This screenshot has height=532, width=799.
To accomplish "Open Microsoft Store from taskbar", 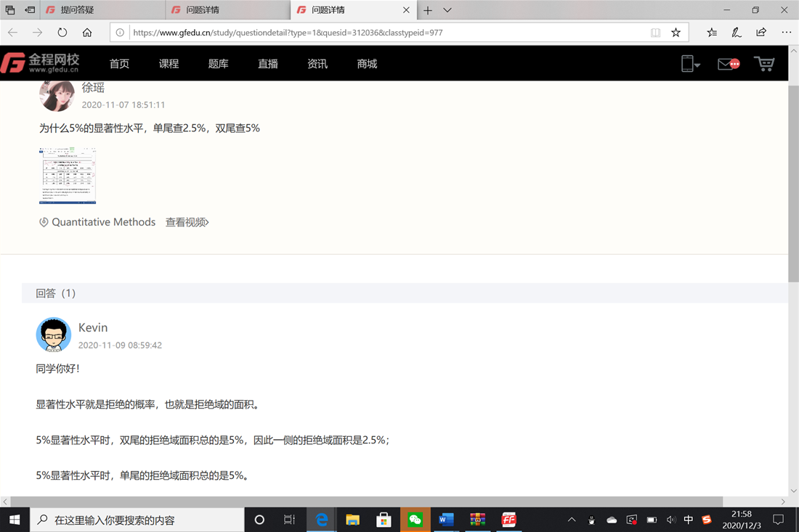I will coord(384,520).
